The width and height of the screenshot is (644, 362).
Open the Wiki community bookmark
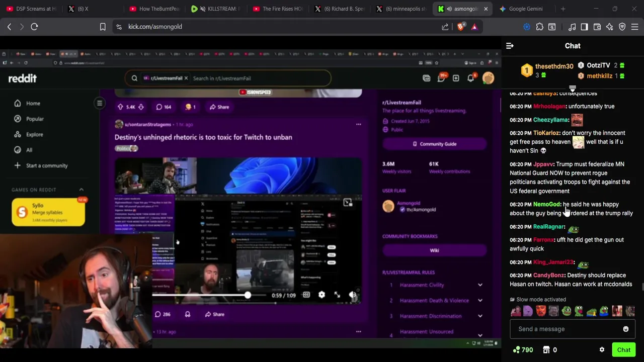click(435, 250)
